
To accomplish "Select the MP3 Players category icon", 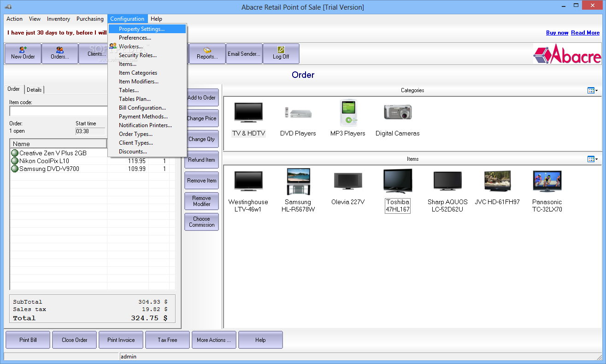I will (x=348, y=113).
